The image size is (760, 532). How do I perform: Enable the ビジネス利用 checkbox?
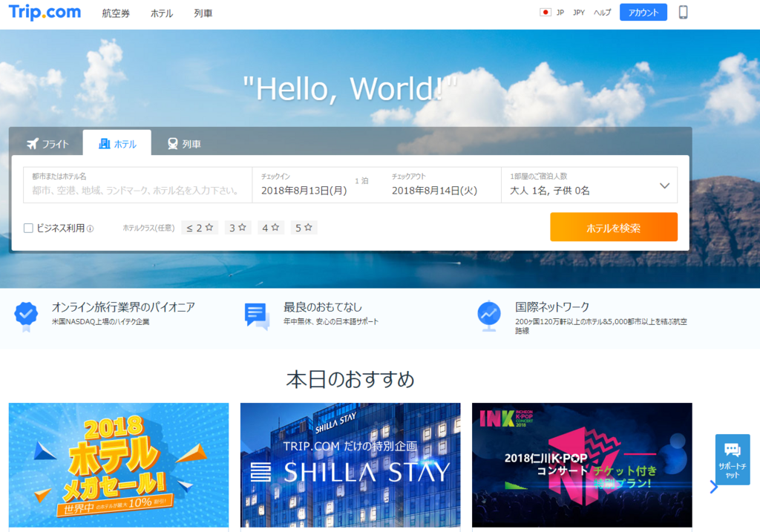tap(29, 229)
